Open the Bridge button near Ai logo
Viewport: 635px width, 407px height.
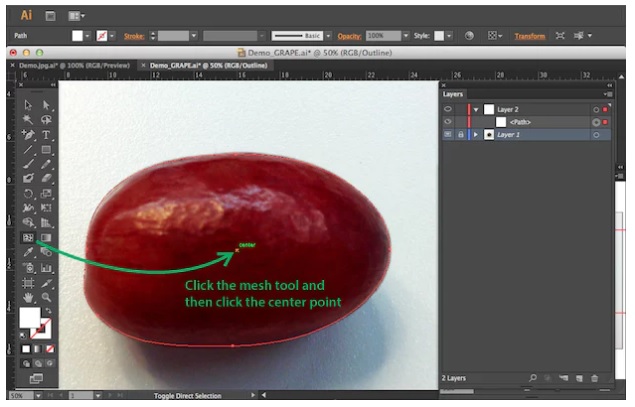[50, 16]
